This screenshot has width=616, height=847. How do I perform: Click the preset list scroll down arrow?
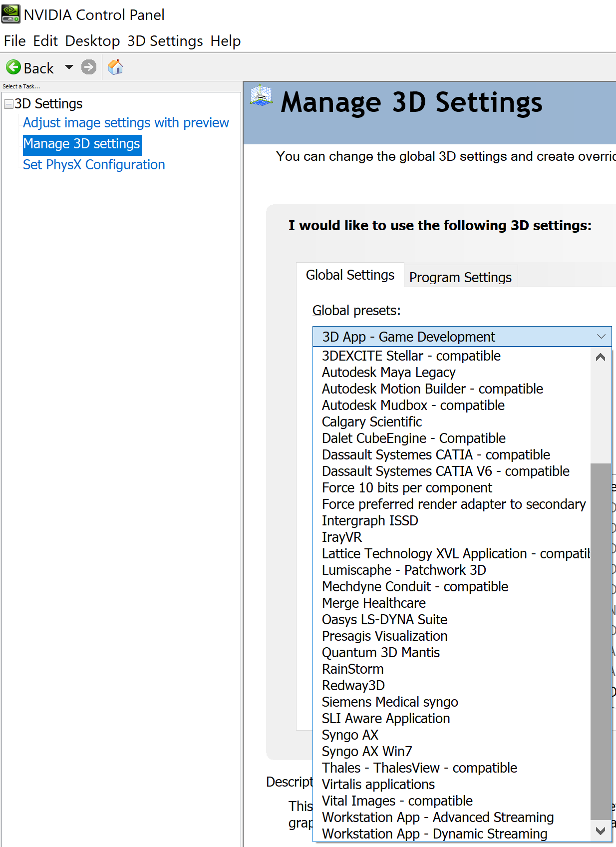[601, 831]
